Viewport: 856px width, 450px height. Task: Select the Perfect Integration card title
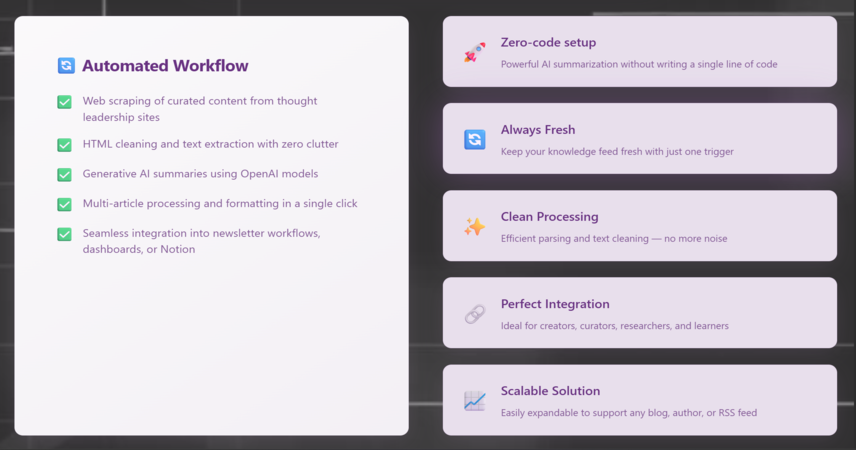click(x=555, y=304)
